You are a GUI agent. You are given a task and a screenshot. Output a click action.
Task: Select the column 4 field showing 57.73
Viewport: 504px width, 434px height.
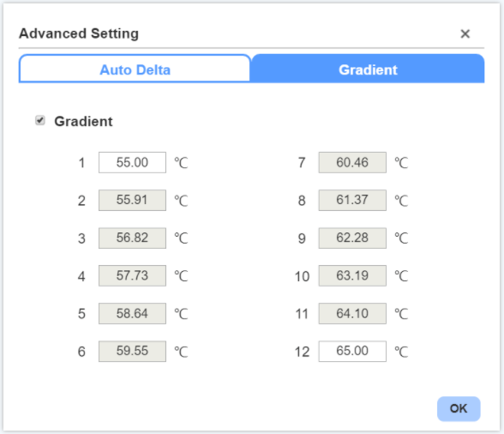click(x=132, y=275)
